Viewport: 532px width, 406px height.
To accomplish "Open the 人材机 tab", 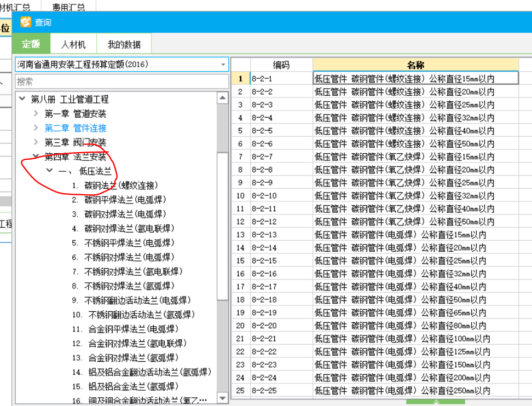I will pos(73,44).
